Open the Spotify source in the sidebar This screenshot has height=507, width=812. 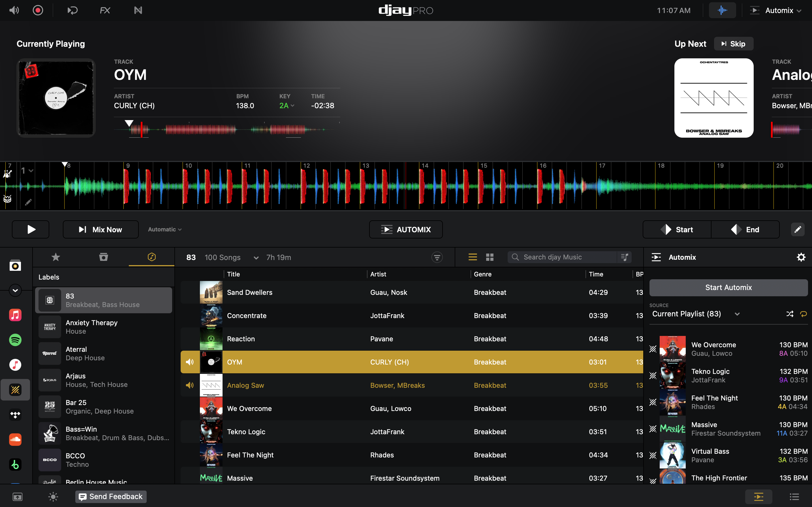pyautogui.click(x=15, y=340)
